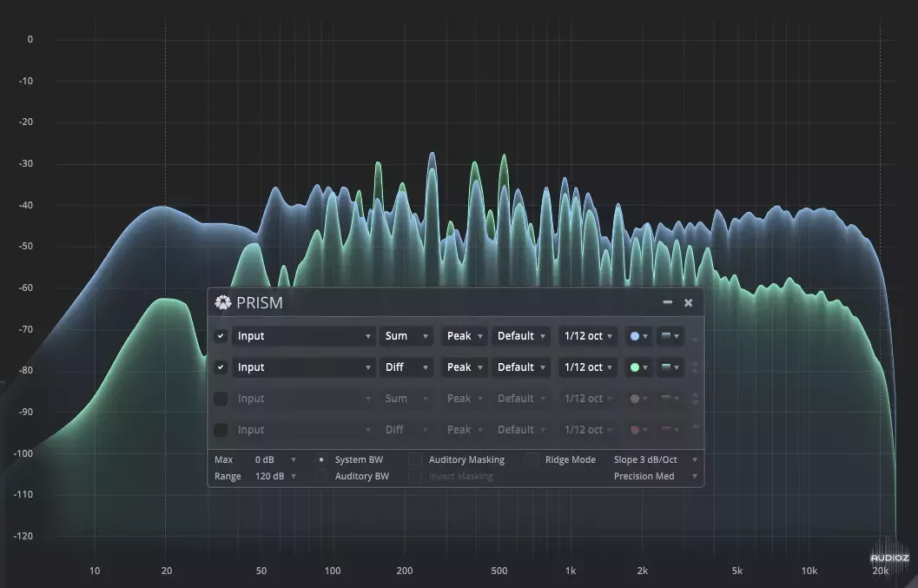The width and height of the screenshot is (918, 588).
Task: Close the PRISM settings panel
Action: (x=688, y=302)
